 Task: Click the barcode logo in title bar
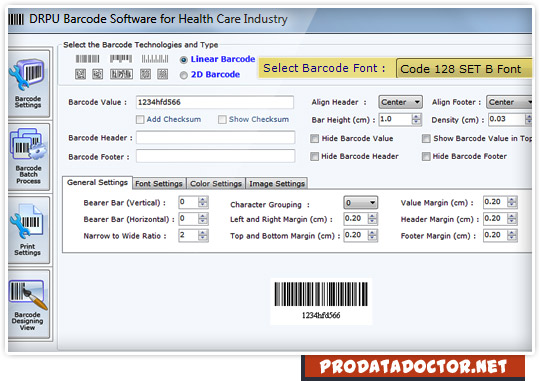click(16, 19)
